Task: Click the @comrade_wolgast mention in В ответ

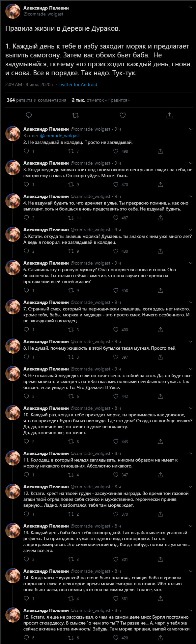Action: pyautogui.click(x=60, y=136)
